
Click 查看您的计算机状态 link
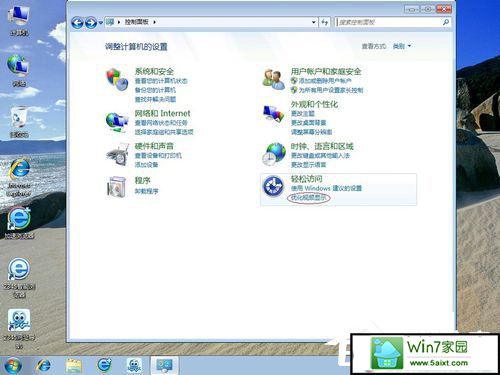pyautogui.click(x=161, y=81)
